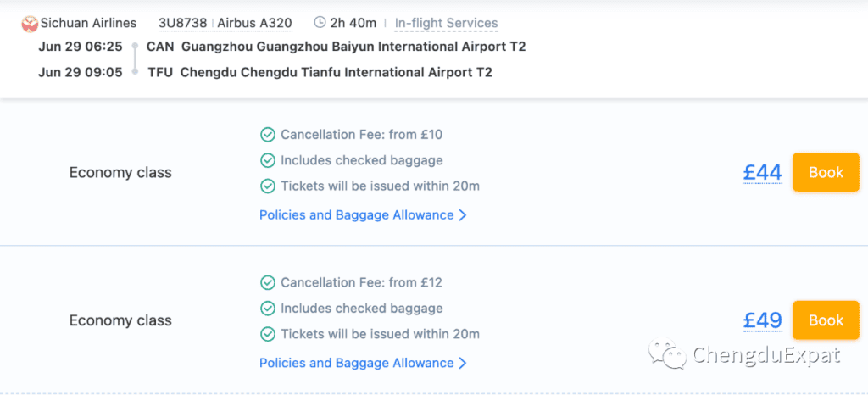Screen dimensions: 868x395
Task: Click the checkmark icon next to Cancellation Fee from £10
Action: click(267, 135)
